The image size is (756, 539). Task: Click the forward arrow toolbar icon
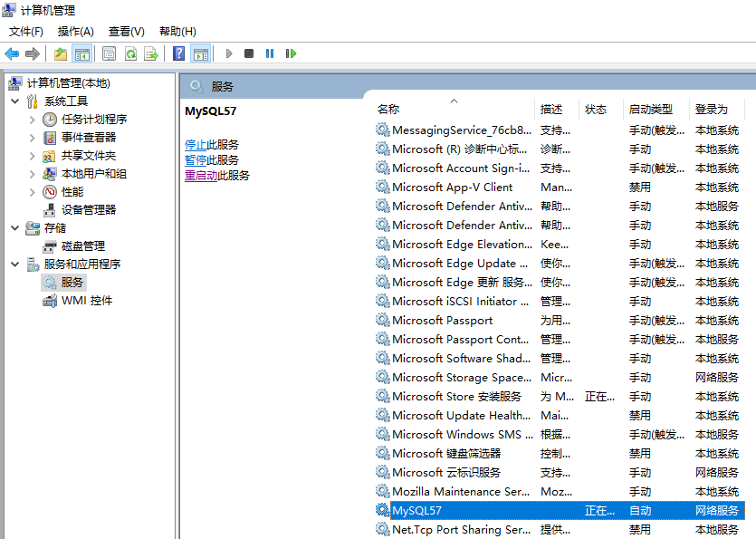(x=33, y=53)
